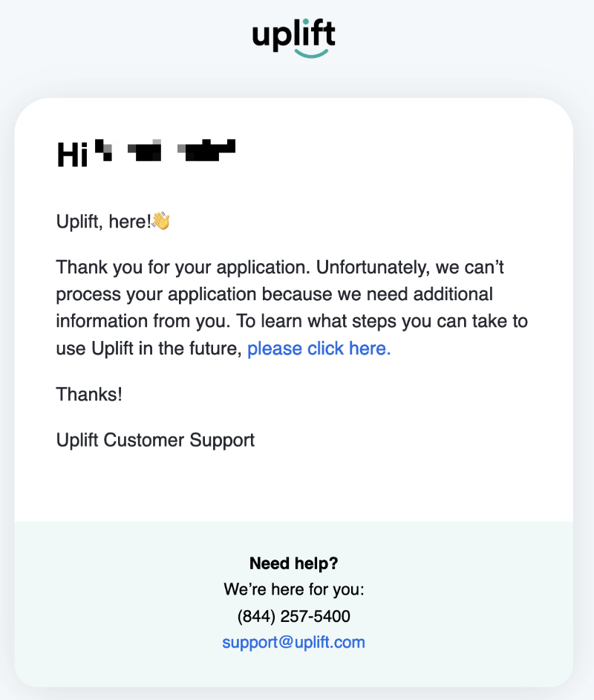Viewport: 594px width, 700px height.
Task: Click the teal smile under the logo
Action: (311, 54)
